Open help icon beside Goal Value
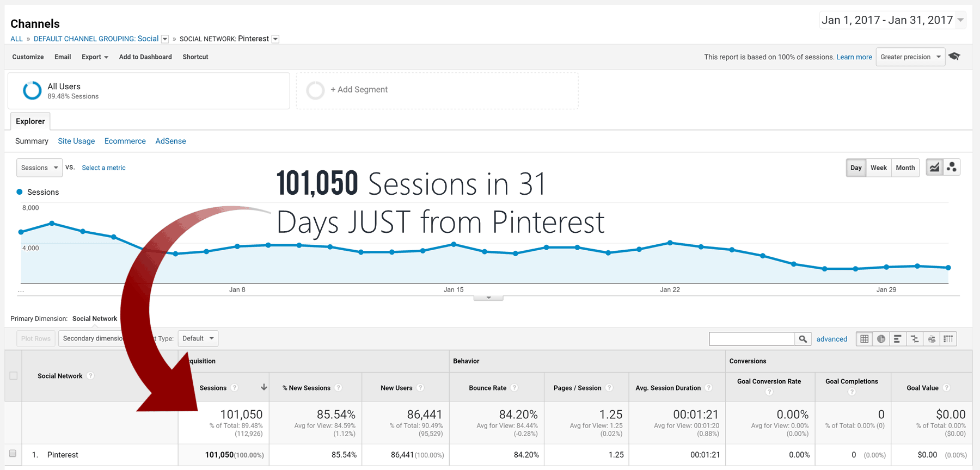980x470 pixels. 946,388
